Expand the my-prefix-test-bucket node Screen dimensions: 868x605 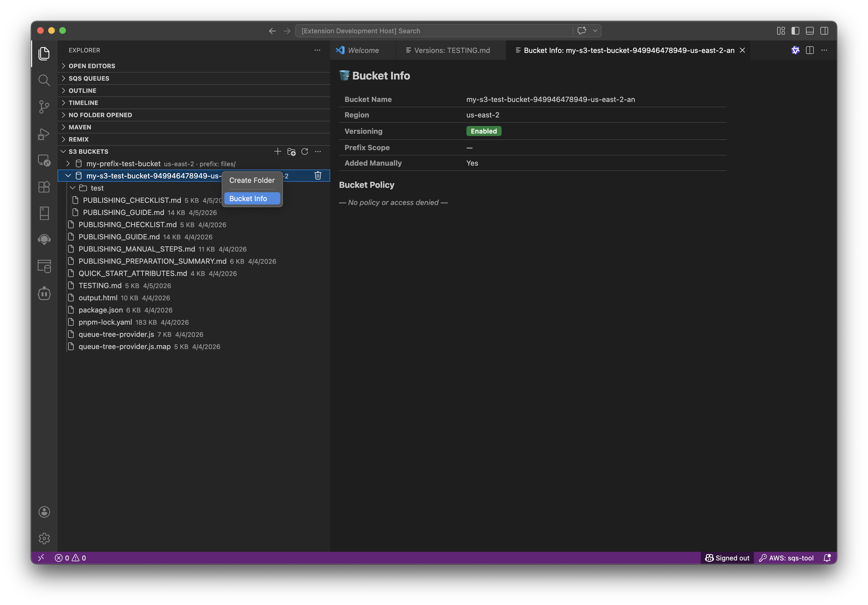click(68, 164)
